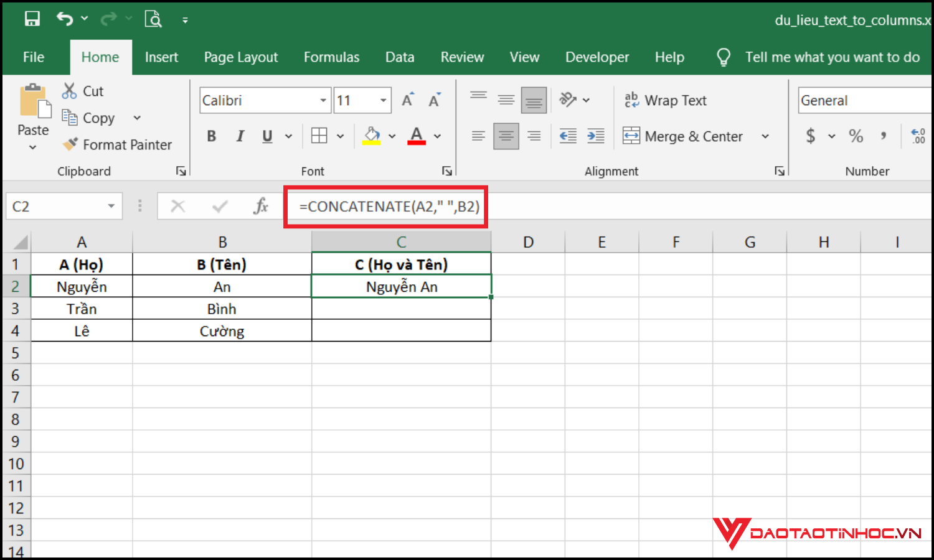934x560 pixels.
Task: Open the Help tab
Action: (x=669, y=57)
